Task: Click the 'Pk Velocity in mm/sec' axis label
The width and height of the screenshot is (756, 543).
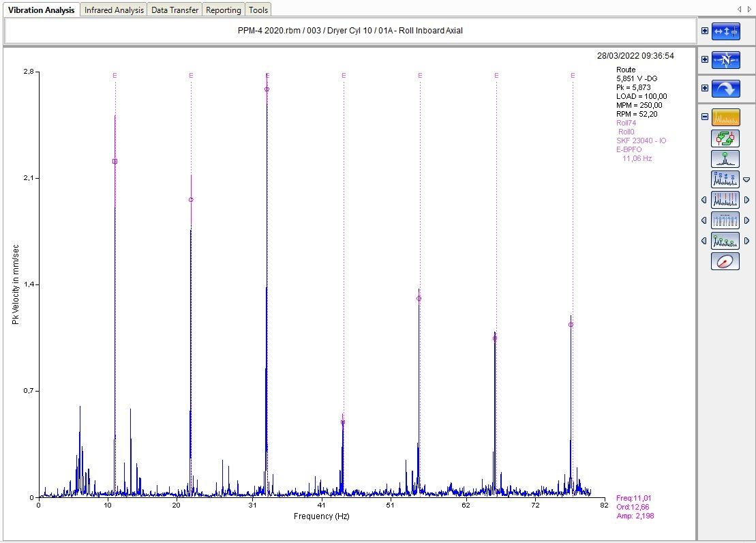Action: (16, 284)
